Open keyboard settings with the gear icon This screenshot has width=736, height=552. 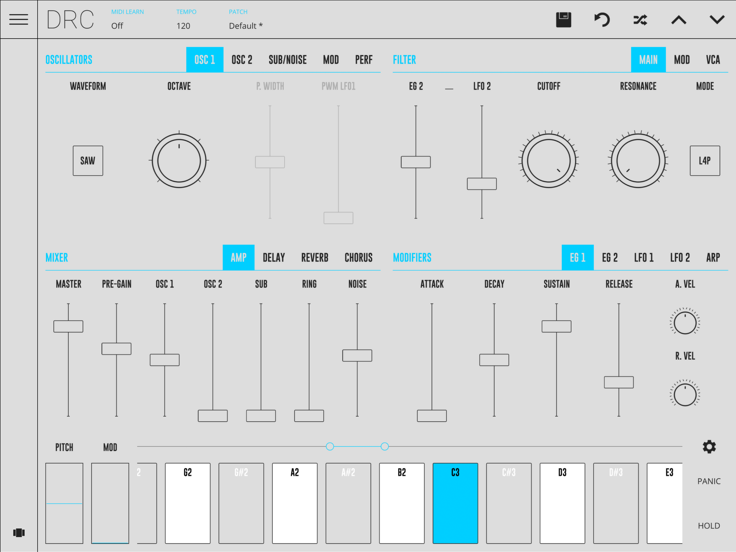(x=709, y=446)
